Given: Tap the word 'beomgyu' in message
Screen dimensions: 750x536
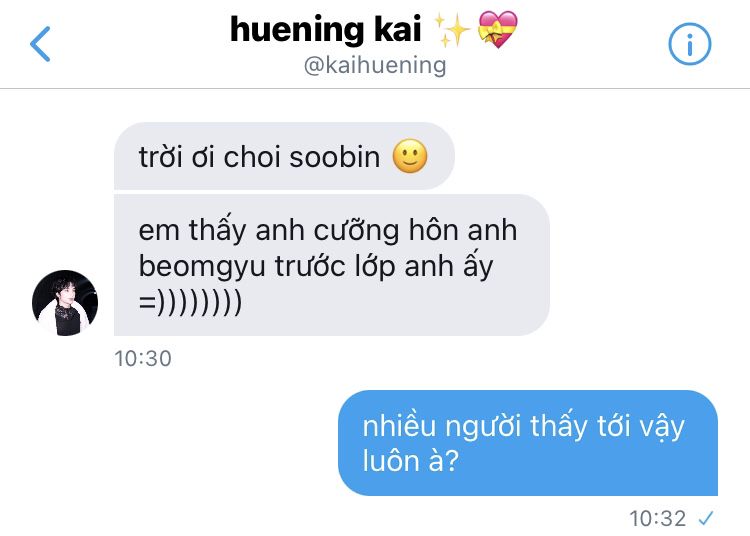Looking at the screenshot, I should (202, 267).
